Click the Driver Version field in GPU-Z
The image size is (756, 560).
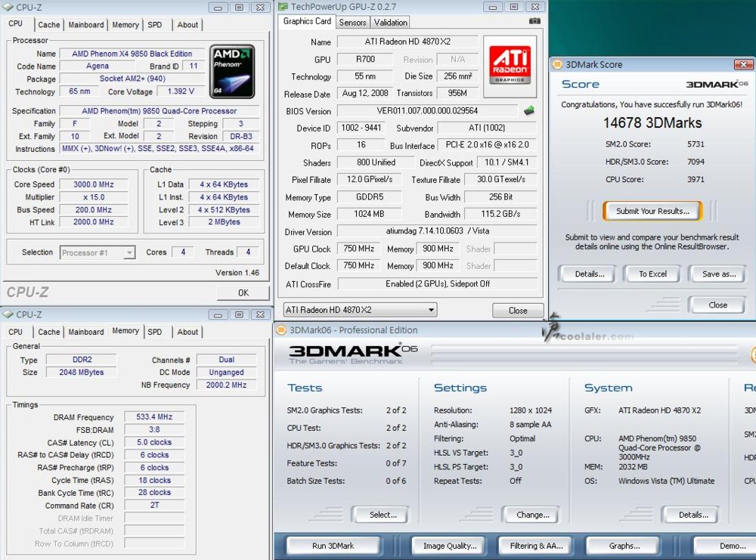[437, 231]
